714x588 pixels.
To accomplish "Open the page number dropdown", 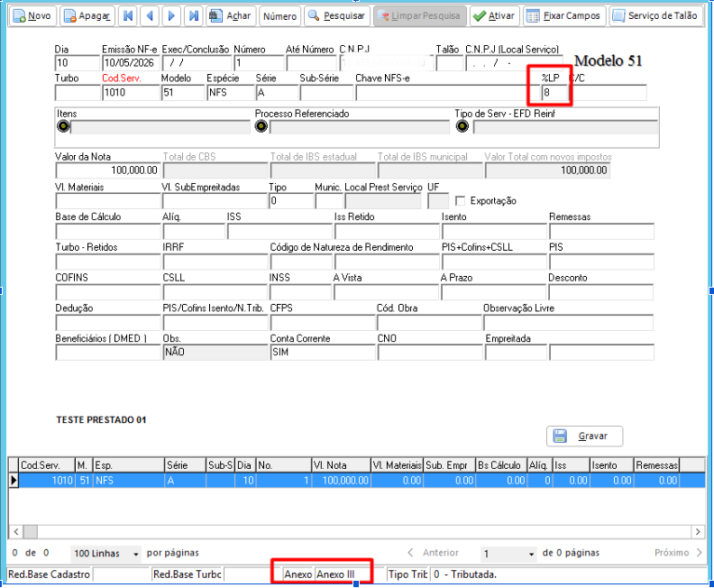I will 508,554.
